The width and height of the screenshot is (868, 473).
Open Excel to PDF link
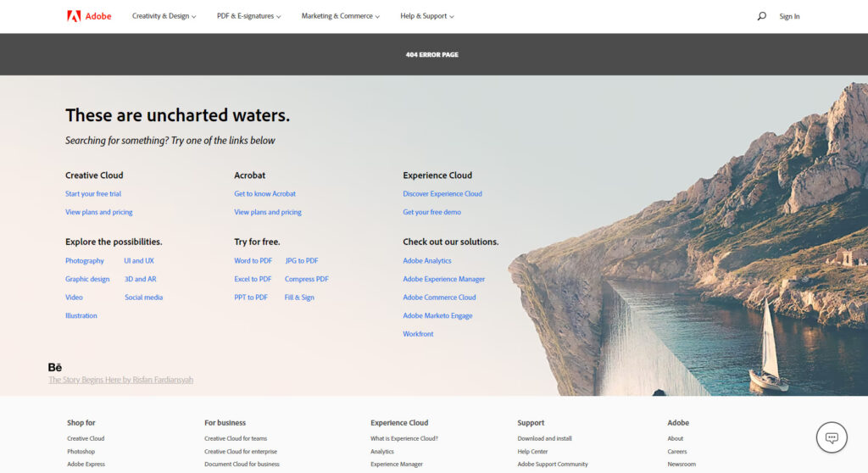click(x=253, y=279)
